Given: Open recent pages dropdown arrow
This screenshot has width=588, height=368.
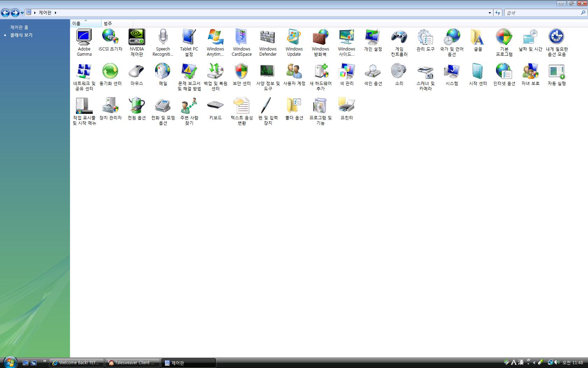Looking at the screenshot, I should point(22,13).
